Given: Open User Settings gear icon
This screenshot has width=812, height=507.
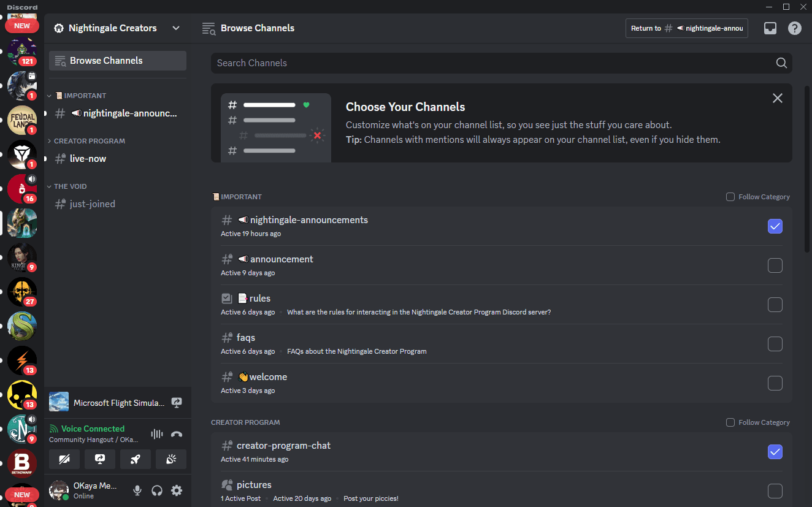Looking at the screenshot, I should click(177, 490).
